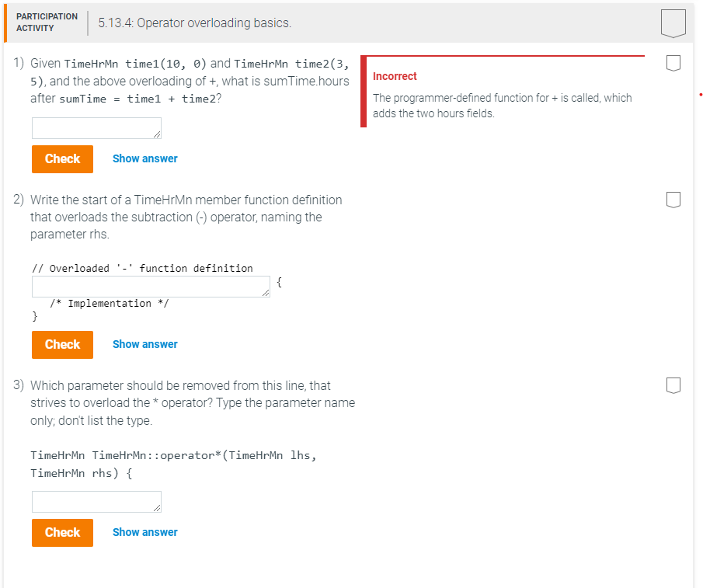703x588 pixels.
Task: Click the bookmark icon beside the activity title
Action: (x=673, y=23)
